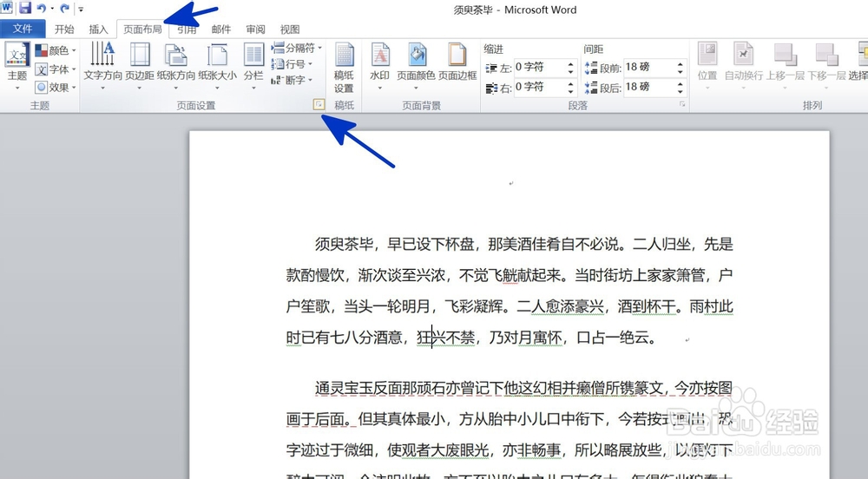The height and width of the screenshot is (479, 868).
Task: Click the left indent 左 input field
Action: pyautogui.click(x=540, y=68)
